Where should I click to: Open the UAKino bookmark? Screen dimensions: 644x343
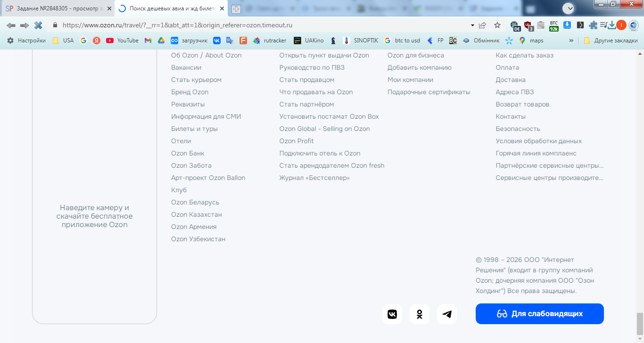coord(309,41)
